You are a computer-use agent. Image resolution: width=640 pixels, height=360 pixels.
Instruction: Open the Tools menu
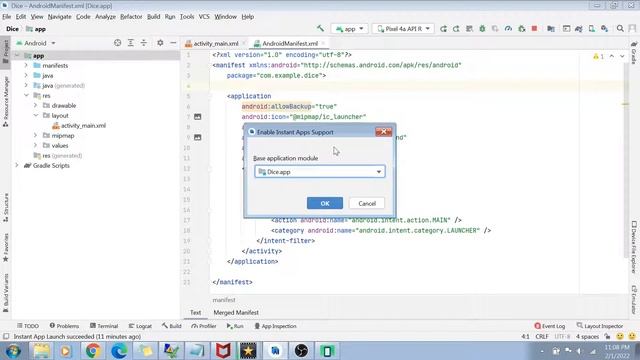click(187, 17)
